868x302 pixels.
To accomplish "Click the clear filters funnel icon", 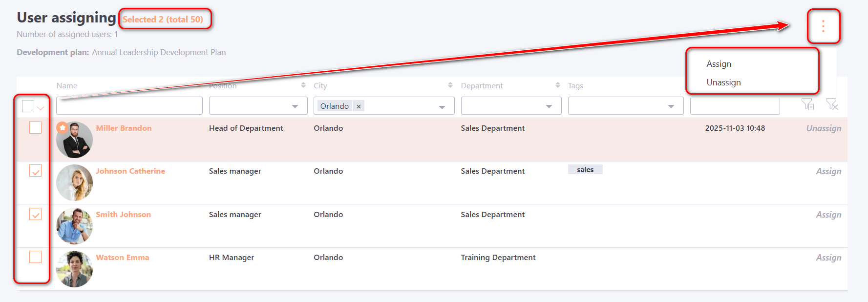I will 832,104.
